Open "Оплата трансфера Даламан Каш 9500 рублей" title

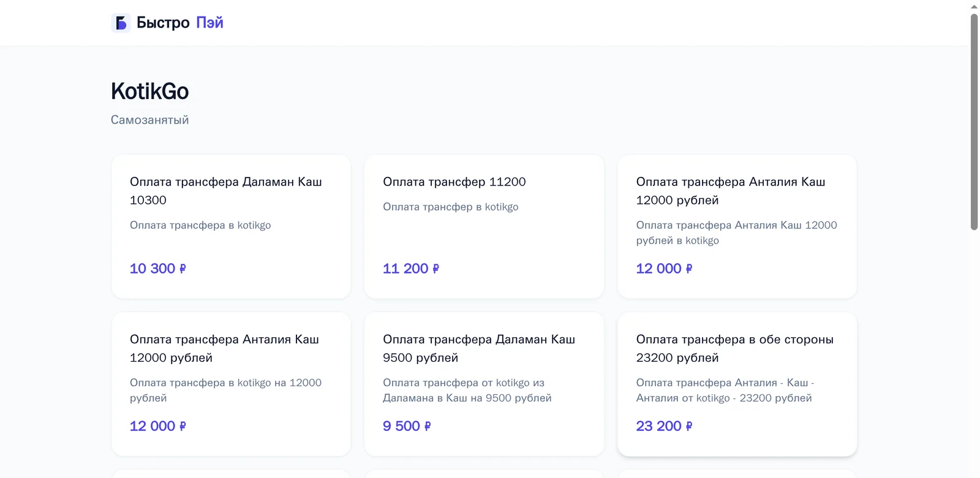point(479,348)
